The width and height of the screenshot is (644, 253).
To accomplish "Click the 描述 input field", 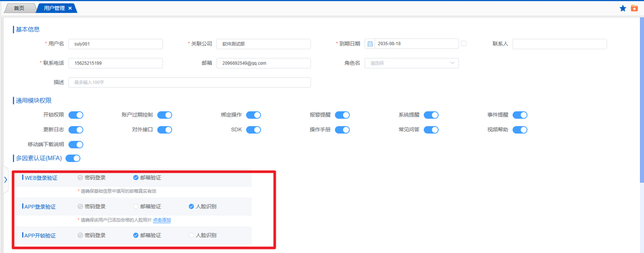I will 190,82.
